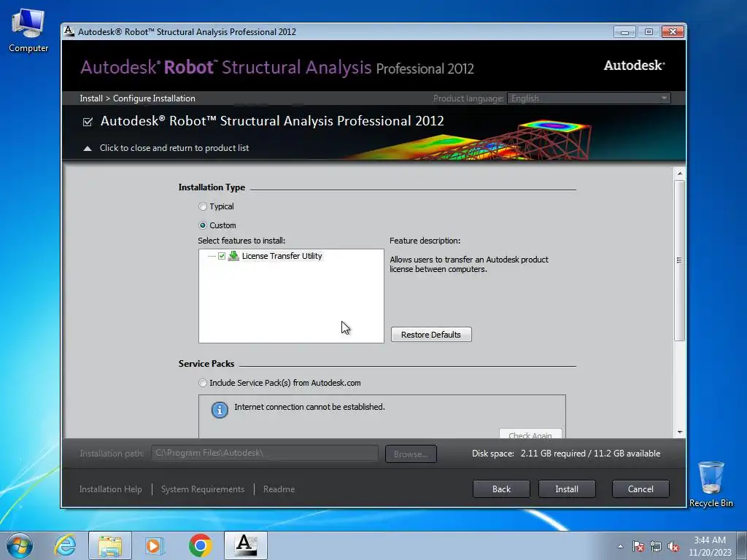Click the 'Internet connection cannot be established.' message

(x=309, y=407)
